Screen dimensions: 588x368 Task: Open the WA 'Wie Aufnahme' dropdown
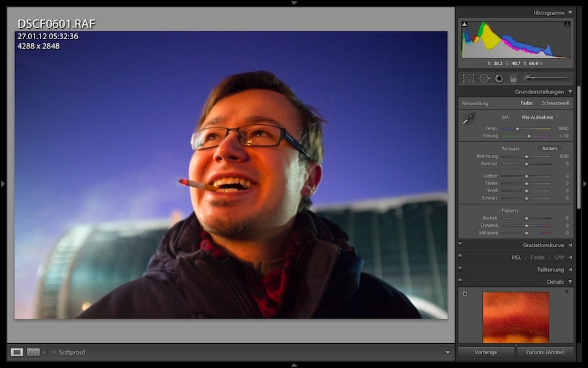(x=539, y=117)
